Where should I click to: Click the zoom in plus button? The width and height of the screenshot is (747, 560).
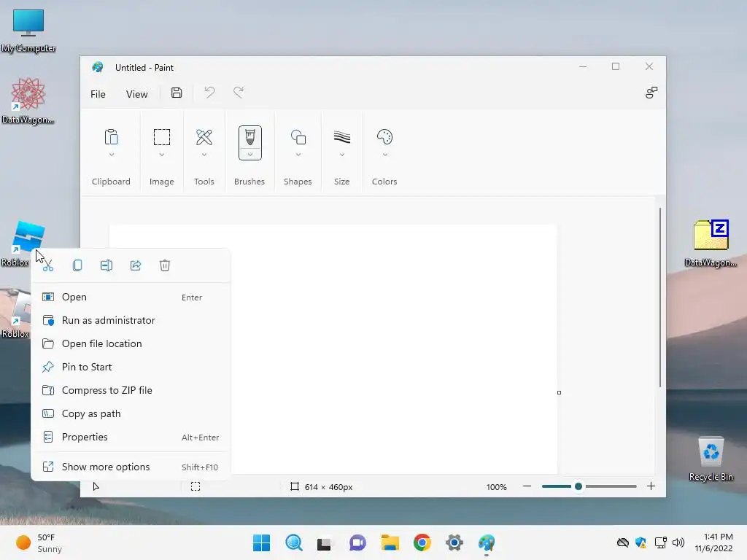[x=651, y=486]
